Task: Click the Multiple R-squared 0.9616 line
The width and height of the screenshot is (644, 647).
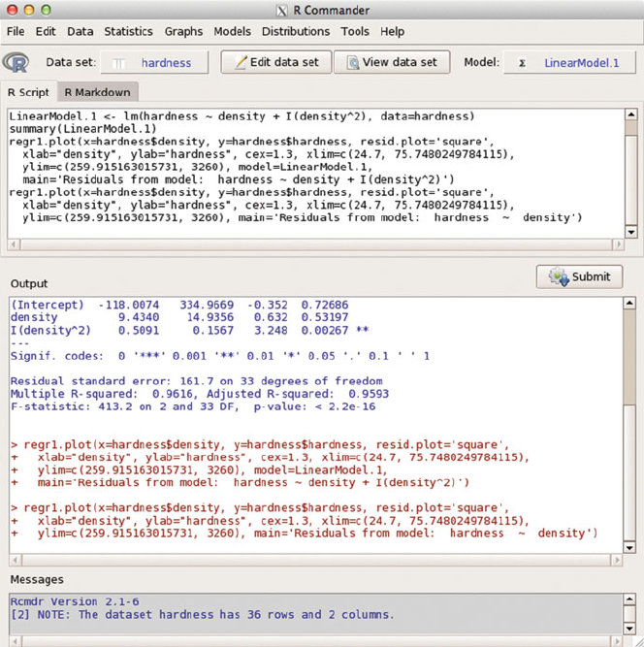Action: [200, 394]
